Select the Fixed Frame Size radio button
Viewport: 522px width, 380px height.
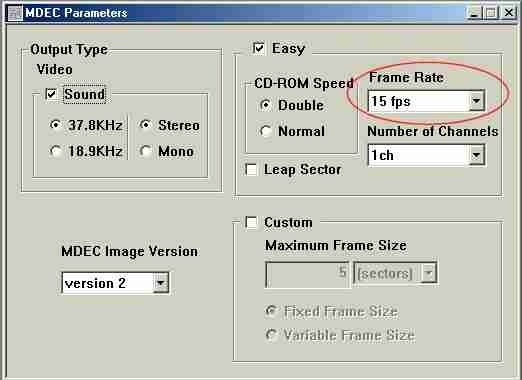tap(271, 311)
